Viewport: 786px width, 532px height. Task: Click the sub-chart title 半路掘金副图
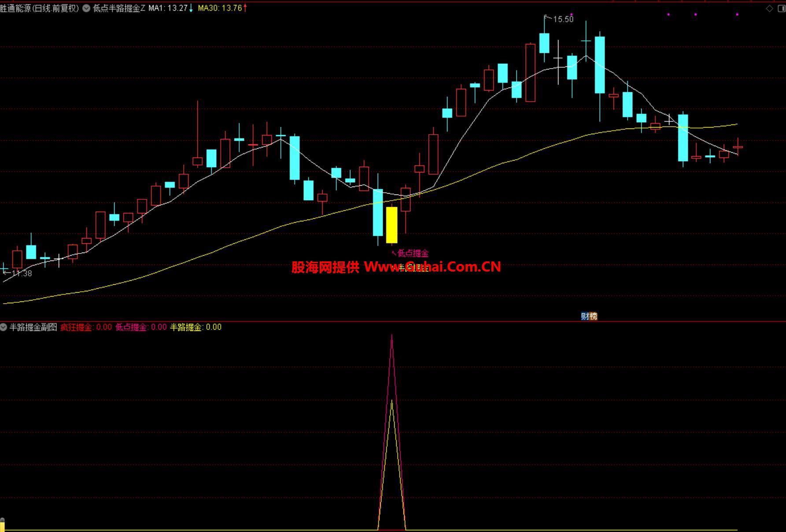pos(33,327)
